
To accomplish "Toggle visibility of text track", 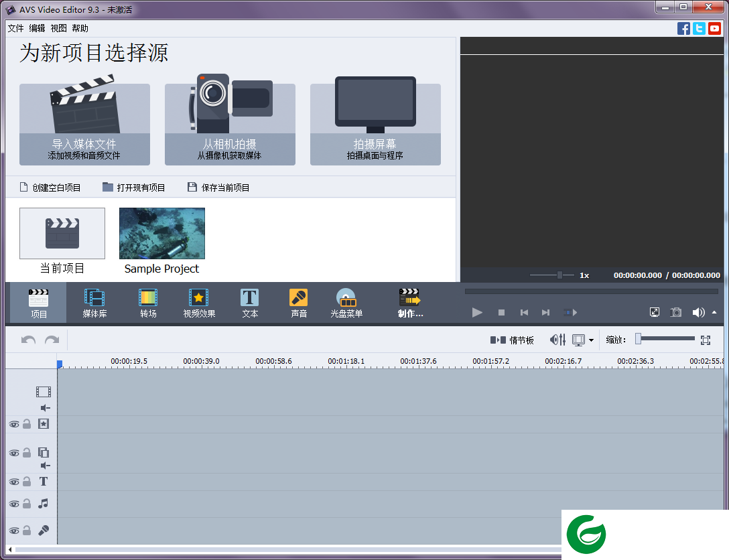I will [14, 482].
